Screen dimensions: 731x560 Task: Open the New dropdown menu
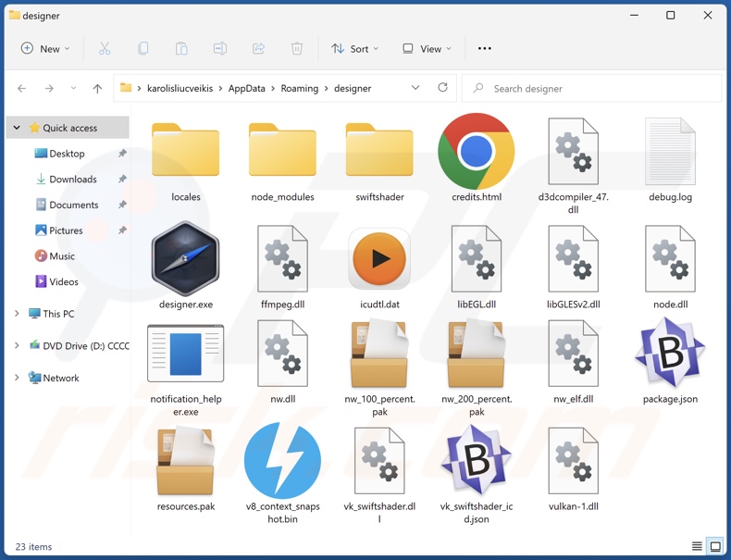(45, 48)
